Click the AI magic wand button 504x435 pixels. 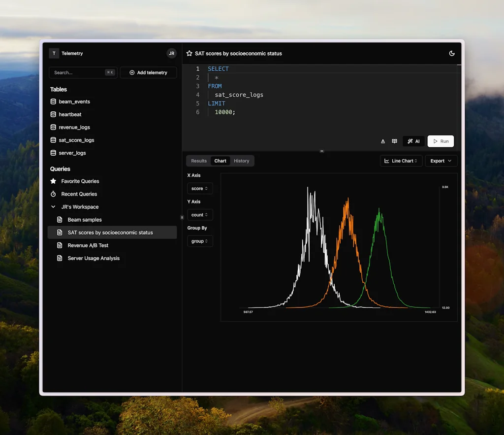(414, 141)
